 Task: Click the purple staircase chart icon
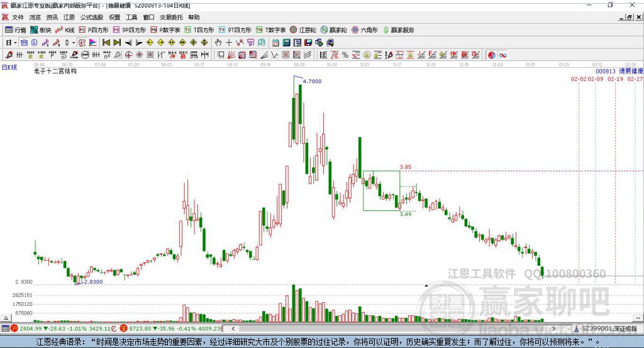pos(45,43)
